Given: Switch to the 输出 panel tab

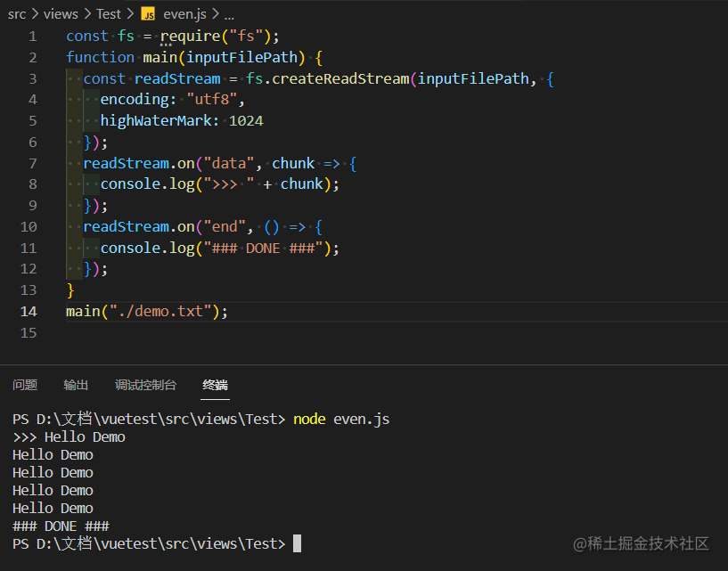Looking at the screenshot, I should pyautogui.click(x=76, y=385).
